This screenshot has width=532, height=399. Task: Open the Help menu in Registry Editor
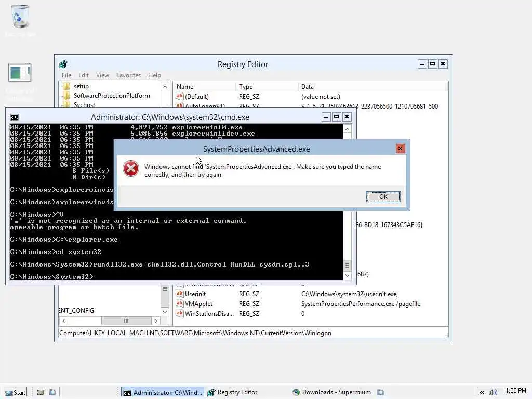(x=154, y=75)
